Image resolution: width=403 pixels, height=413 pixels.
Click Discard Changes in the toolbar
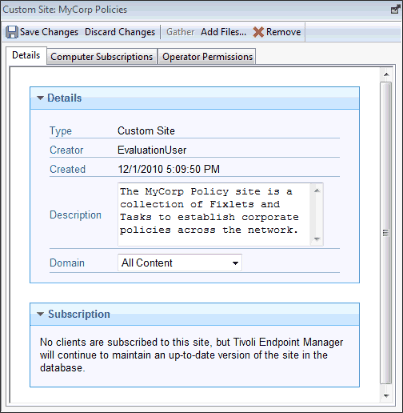click(x=120, y=32)
